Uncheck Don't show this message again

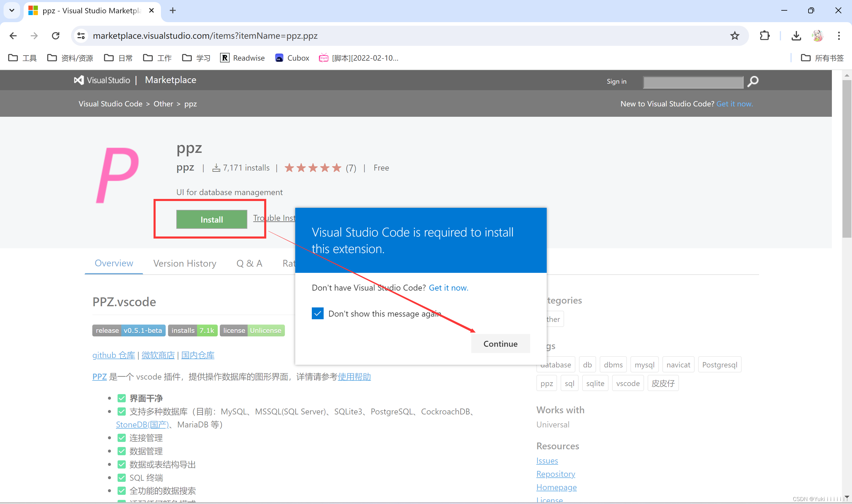click(317, 313)
